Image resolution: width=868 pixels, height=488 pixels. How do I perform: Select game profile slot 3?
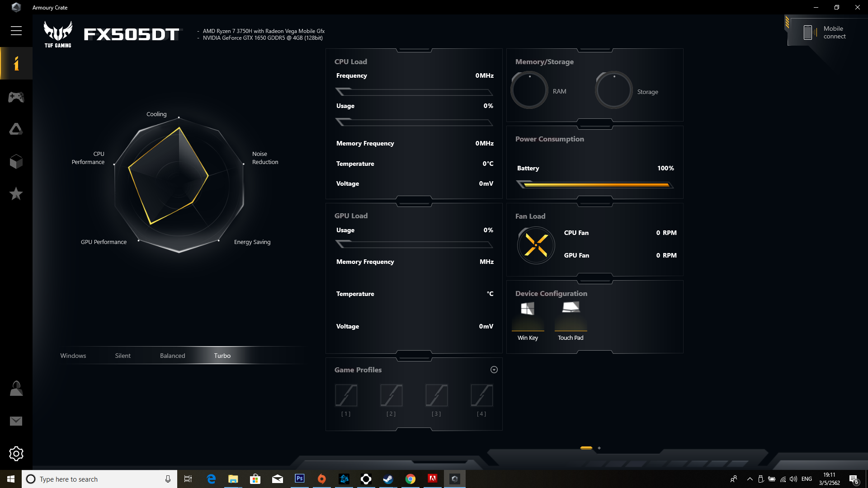(437, 396)
